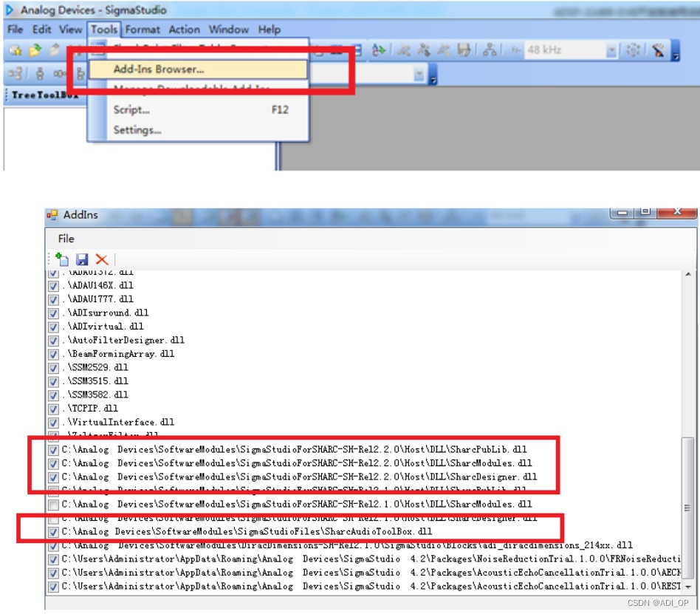This screenshot has width=700, height=614.
Task: Click the first icon in the second toolbar row
Action: (x=15, y=73)
